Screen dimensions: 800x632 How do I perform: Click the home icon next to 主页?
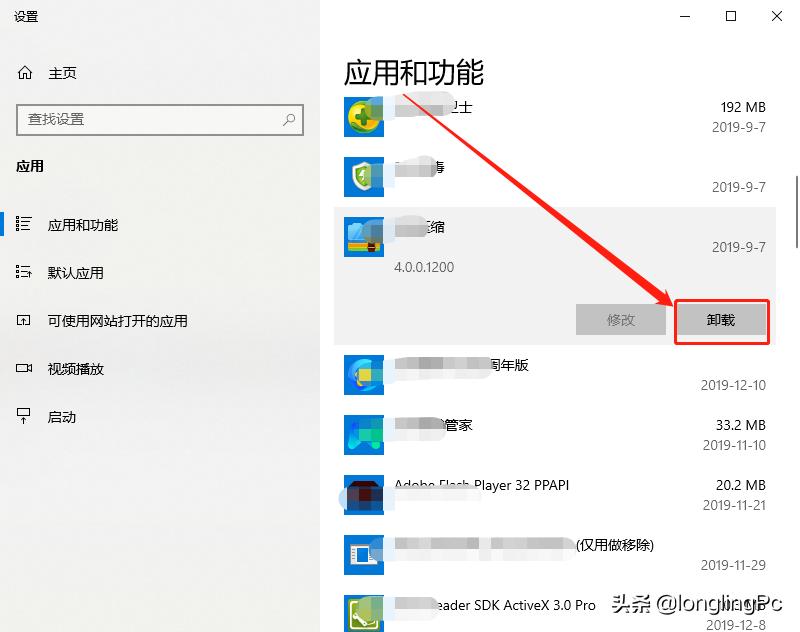(25, 72)
